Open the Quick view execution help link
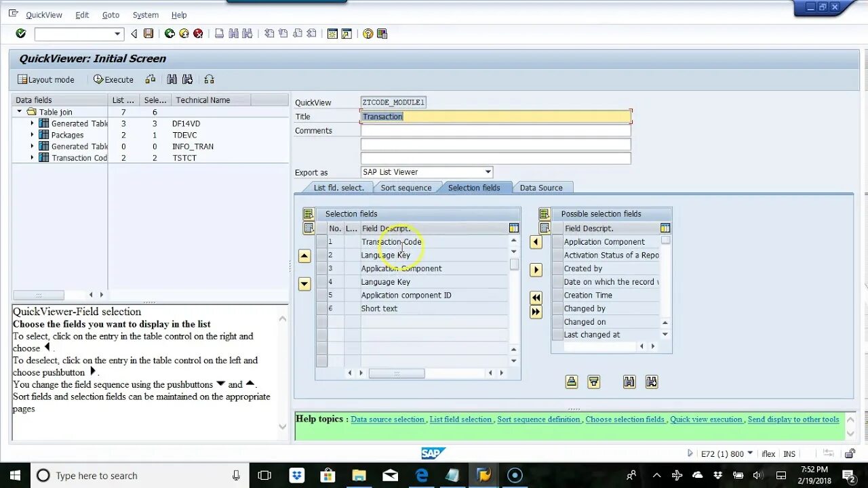 [x=706, y=420]
